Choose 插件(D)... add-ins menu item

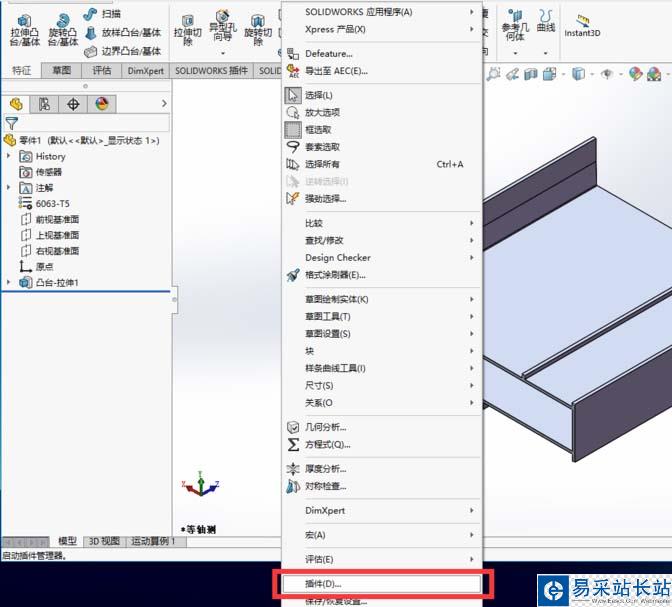click(x=382, y=584)
